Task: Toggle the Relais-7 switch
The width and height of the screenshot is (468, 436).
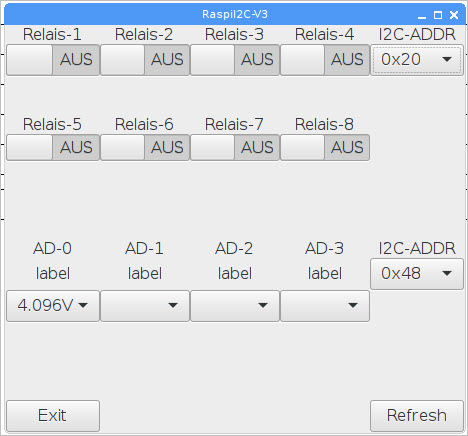Action: pos(235,147)
